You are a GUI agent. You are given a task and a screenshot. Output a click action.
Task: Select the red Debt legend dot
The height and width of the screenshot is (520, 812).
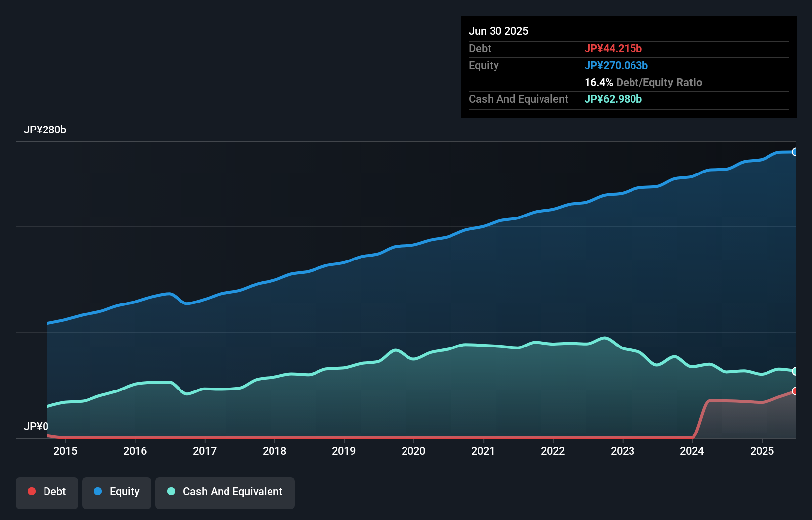pyautogui.click(x=31, y=491)
